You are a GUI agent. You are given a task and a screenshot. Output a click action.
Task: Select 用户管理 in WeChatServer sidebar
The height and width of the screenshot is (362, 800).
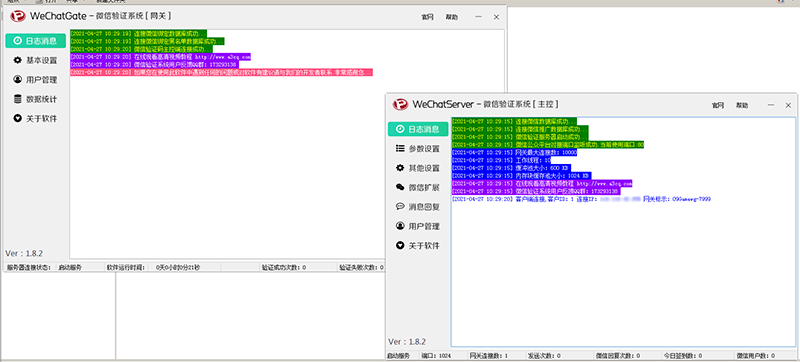click(418, 226)
